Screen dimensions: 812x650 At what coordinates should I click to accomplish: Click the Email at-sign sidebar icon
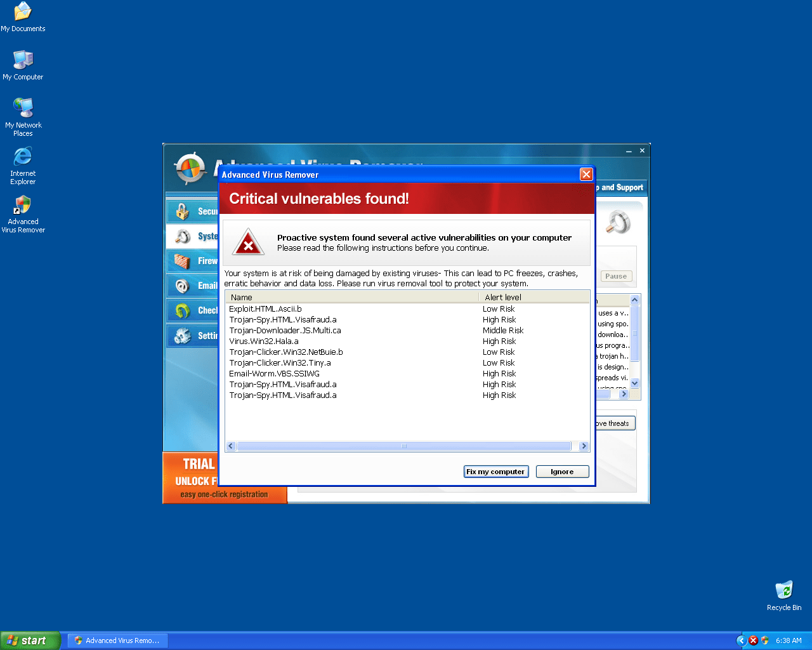point(183,286)
